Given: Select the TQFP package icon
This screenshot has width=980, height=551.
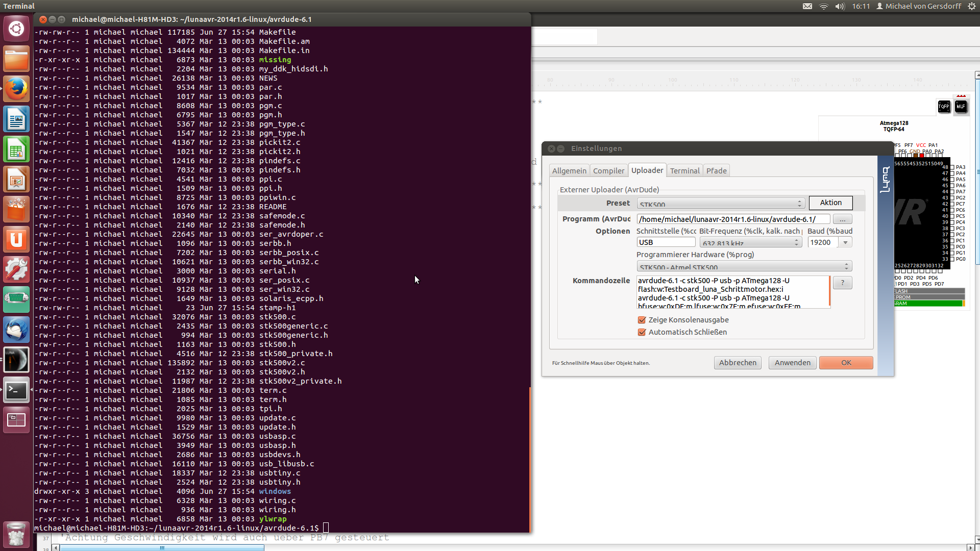Looking at the screenshot, I should [x=944, y=107].
